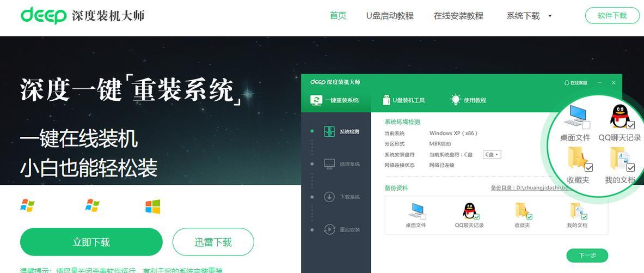Viewport: 644px width, 273px height.
Task: Click the large documents folder in the magnified circle
Action: pyautogui.click(x=620, y=157)
